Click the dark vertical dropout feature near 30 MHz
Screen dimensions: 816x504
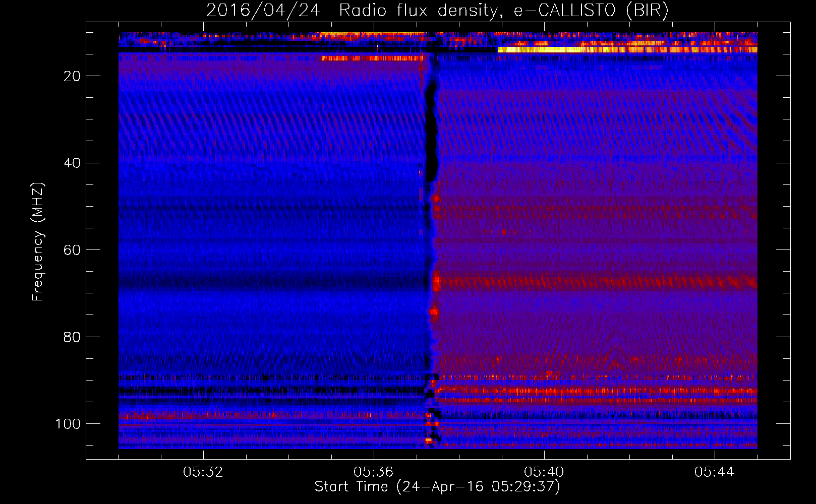[431, 132]
